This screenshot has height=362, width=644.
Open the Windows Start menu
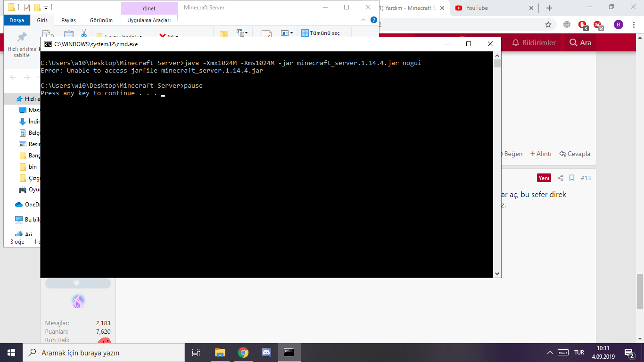click(x=11, y=353)
